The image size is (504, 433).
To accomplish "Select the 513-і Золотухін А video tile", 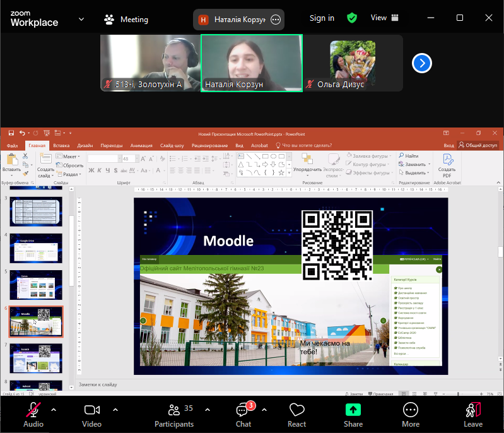I will pyautogui.click(x=150, y=63).
